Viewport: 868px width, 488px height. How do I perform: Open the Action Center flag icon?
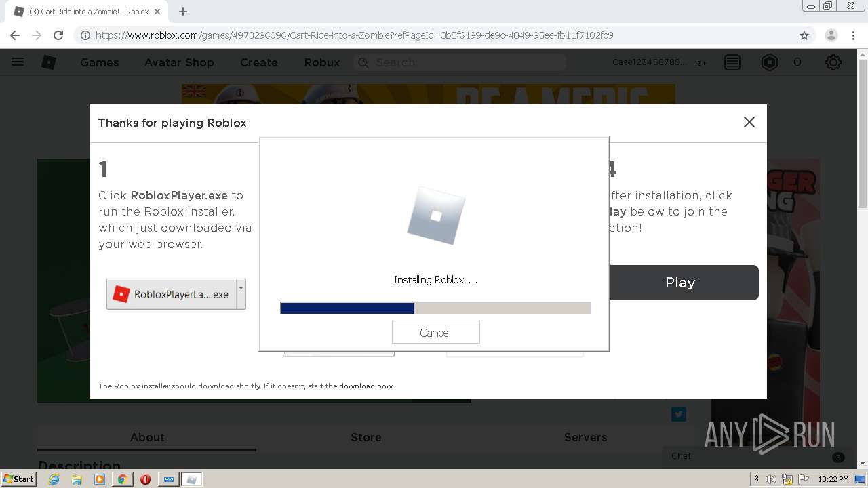tap(803, 479)
